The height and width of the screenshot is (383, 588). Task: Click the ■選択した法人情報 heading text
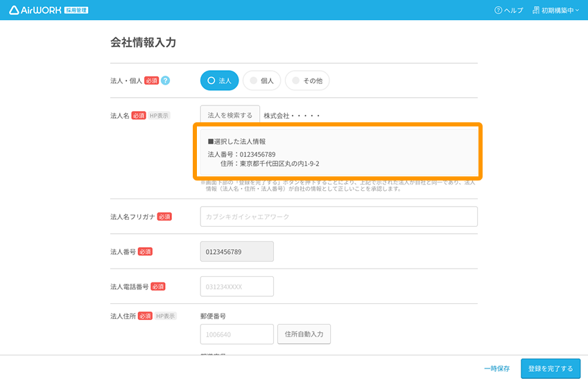(236, 142)
